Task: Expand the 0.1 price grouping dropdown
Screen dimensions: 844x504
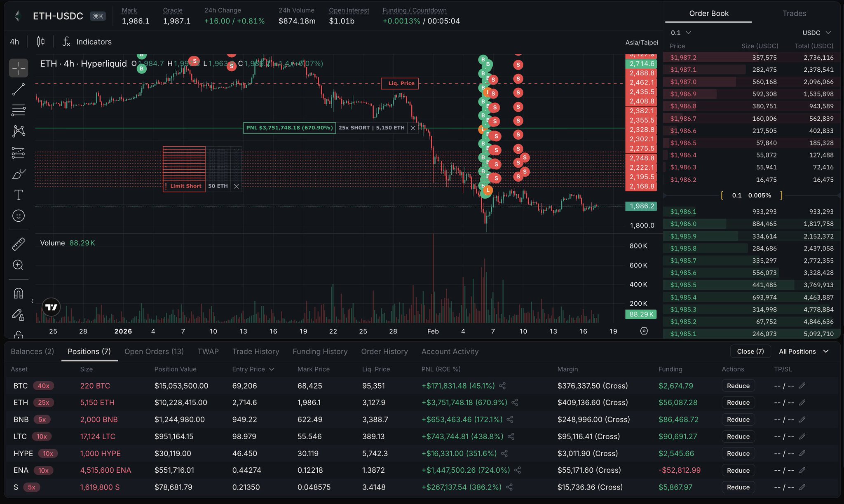Action: click(680, 33)
